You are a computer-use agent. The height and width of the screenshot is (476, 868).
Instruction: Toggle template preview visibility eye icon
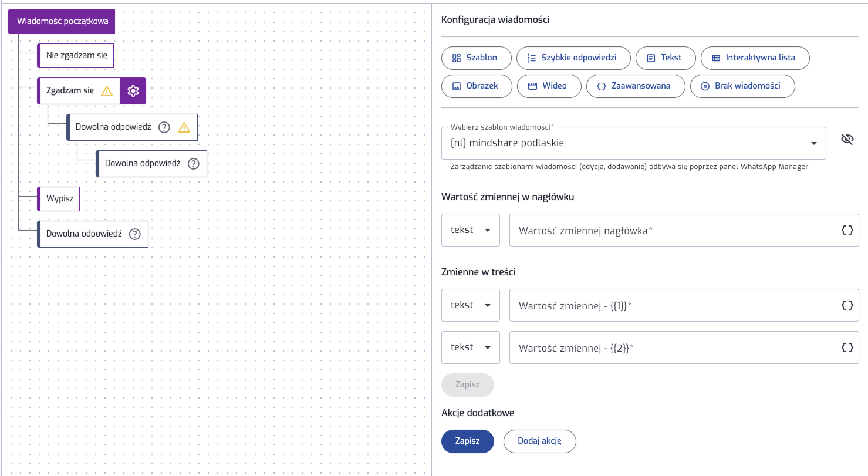846,139
